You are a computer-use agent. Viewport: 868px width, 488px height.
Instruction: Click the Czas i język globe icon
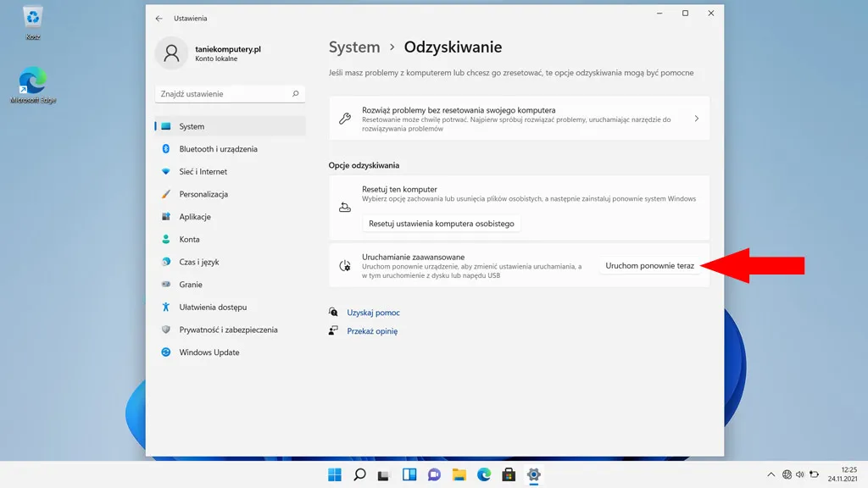[165, 262]
